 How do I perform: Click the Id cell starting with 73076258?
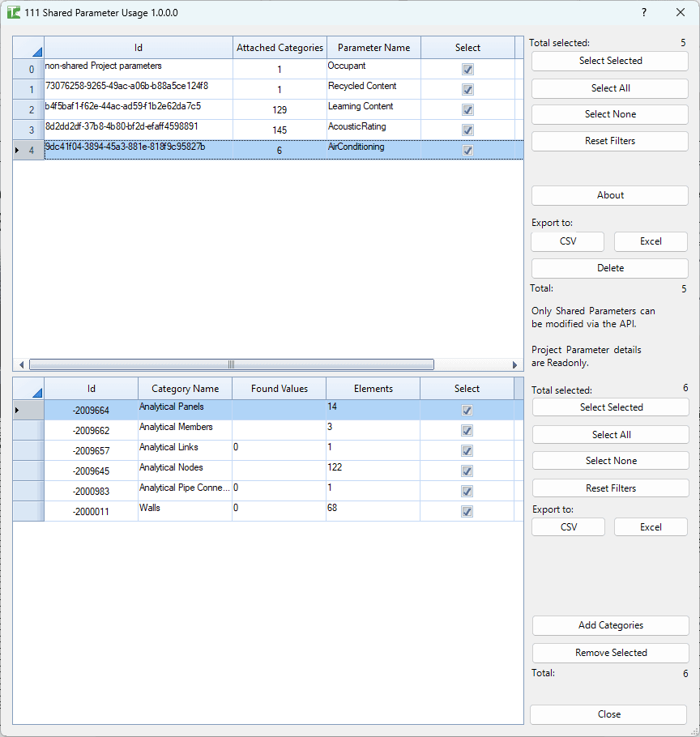[139, 89]
